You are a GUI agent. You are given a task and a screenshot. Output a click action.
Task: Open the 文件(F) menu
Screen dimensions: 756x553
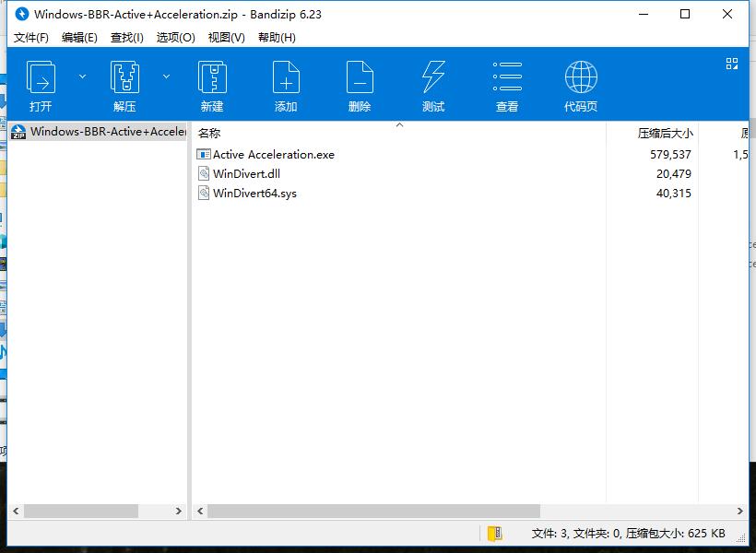tap(30, 38)
